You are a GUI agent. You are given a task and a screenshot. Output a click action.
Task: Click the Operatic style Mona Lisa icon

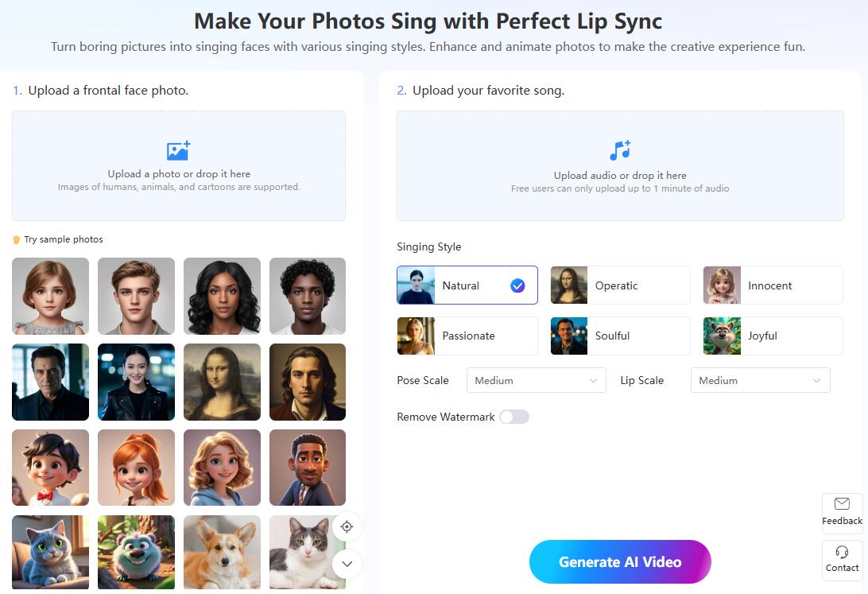(569, 285)
